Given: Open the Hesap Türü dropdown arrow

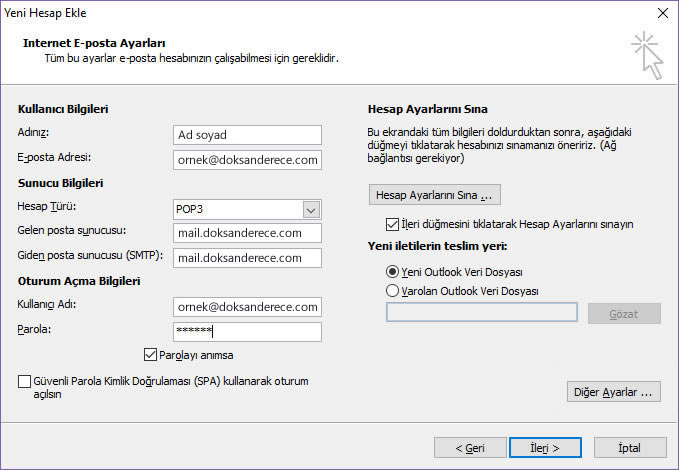Looking at the screenshot, I should point(311,210).
